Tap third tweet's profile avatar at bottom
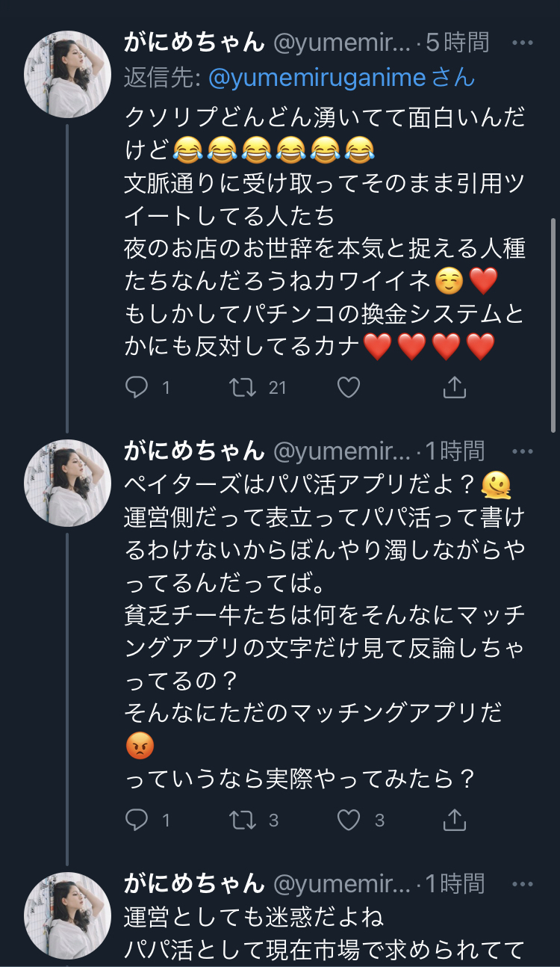560x967 pixels. coord(68,915)
